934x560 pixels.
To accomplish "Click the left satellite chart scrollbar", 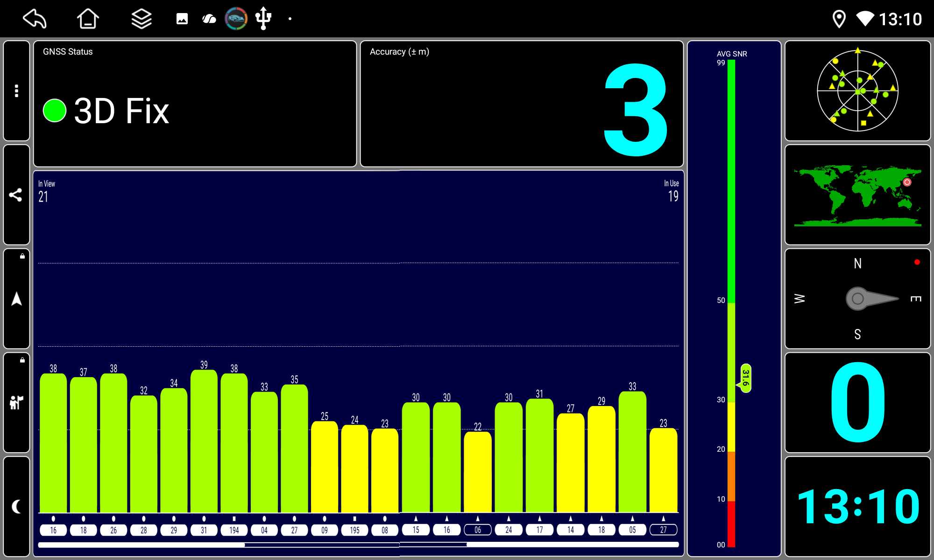I will coord(142,545).
